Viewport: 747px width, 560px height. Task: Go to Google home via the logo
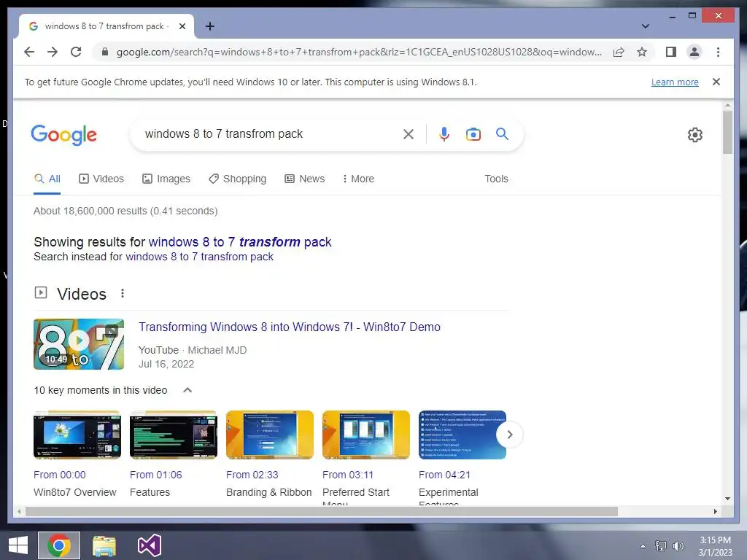tap(64, 135)
